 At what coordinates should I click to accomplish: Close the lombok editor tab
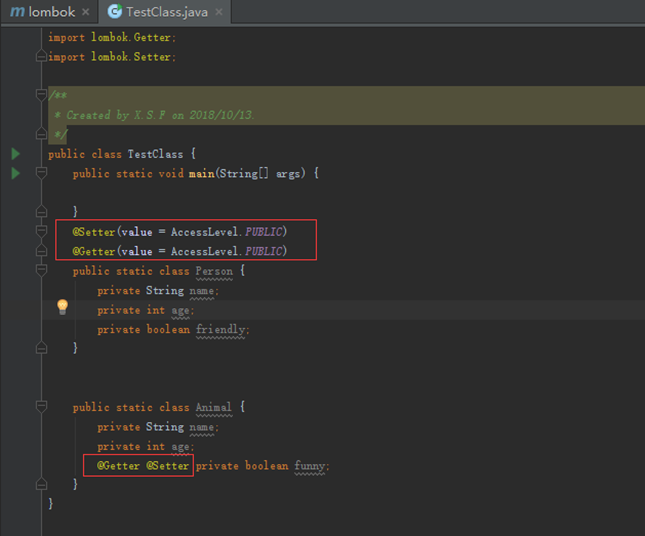click(x=85, y=12)
